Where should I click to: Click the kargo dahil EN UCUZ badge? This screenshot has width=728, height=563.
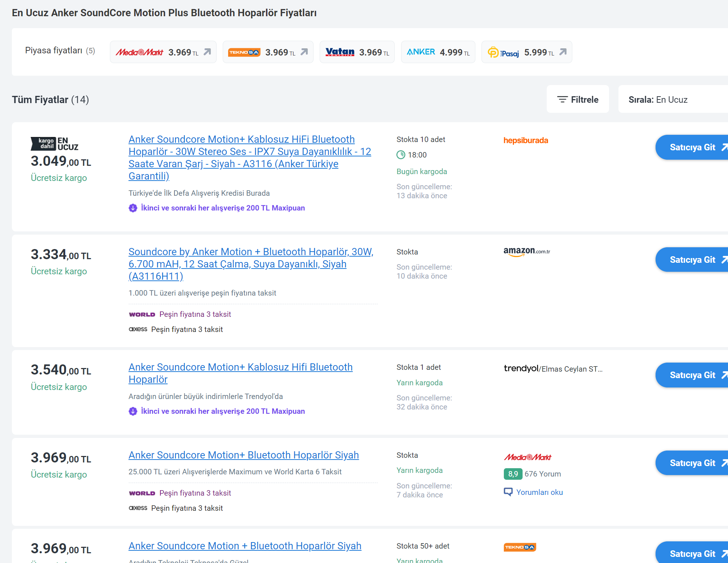click(54, 144)
